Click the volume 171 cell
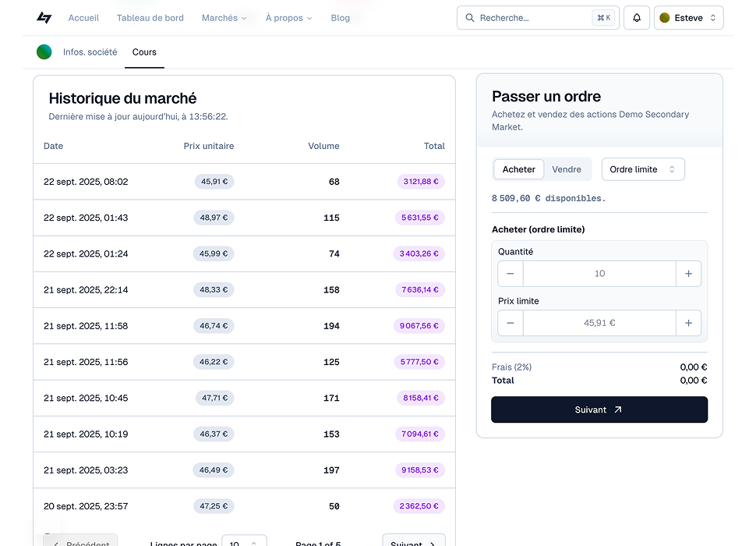The height and width of the screenshot is (546, 756). pos(331,398)
